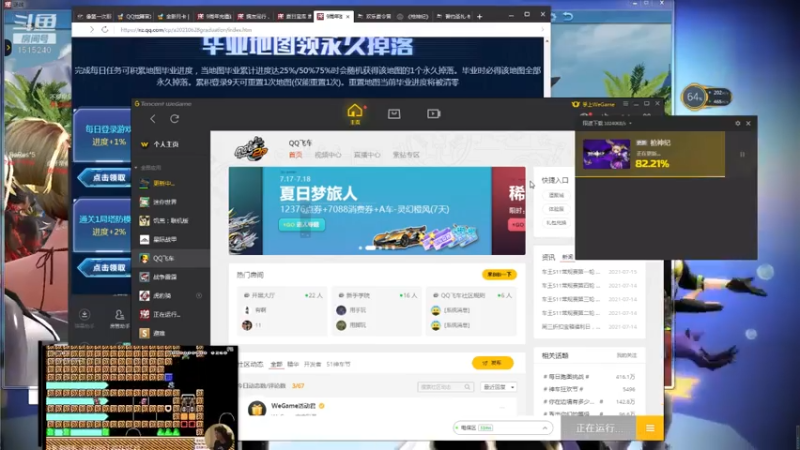Select second banner carousel dot
Screen dimensions: 800x450
pos(370,248)
